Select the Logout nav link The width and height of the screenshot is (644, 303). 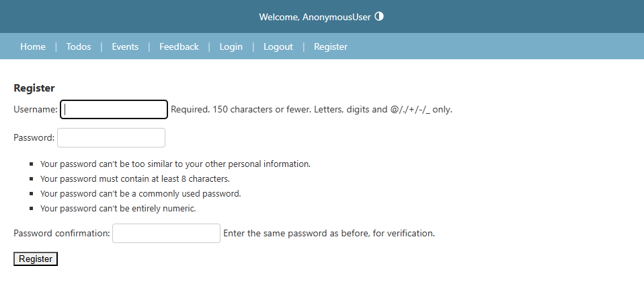pyautogui.click(x=278, y=47)
